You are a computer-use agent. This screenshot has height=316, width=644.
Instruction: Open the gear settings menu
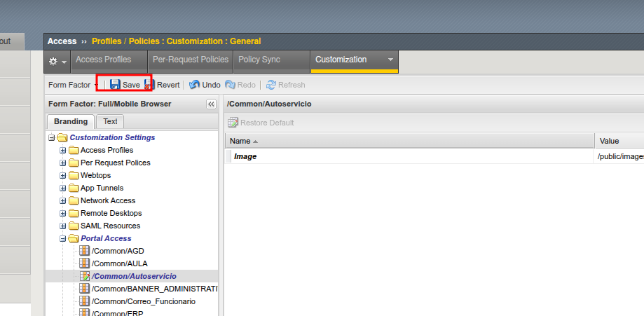tap(57, 61)
